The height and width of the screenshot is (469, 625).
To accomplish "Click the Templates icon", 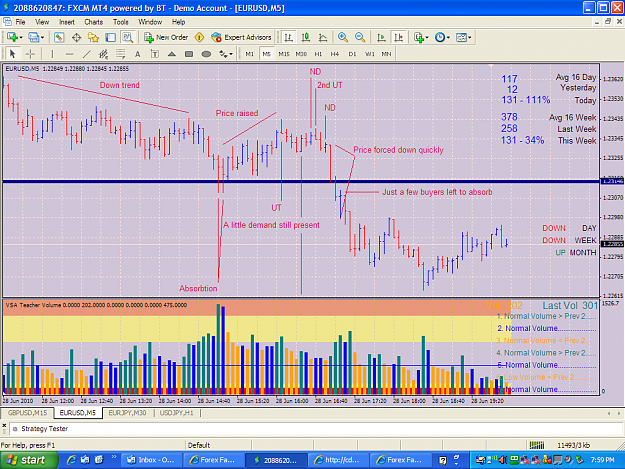I will [461, 37].
